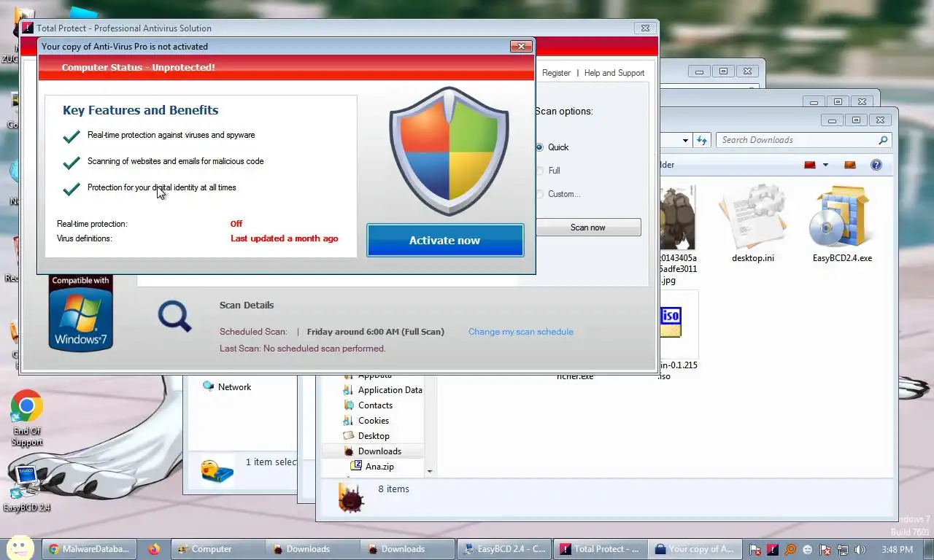Open Chrome End Of Support desktop shortcut
This screenshot has height=560, width=934.
27,419
